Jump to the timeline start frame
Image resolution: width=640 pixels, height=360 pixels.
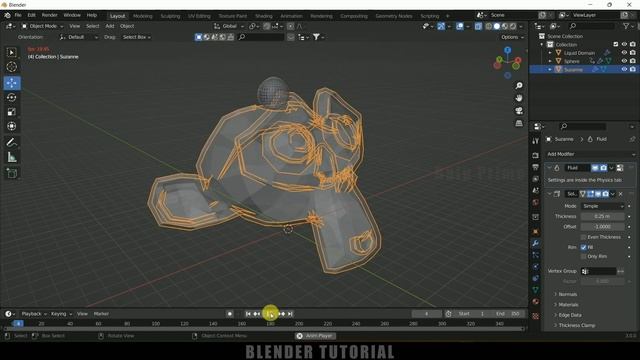[x=248, y=314]
